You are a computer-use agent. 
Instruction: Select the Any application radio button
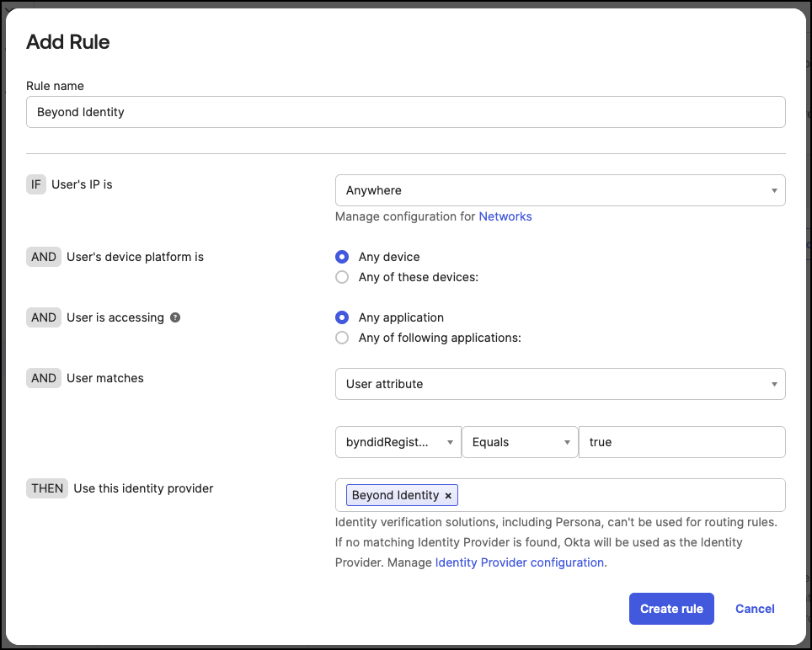[342, 317]
